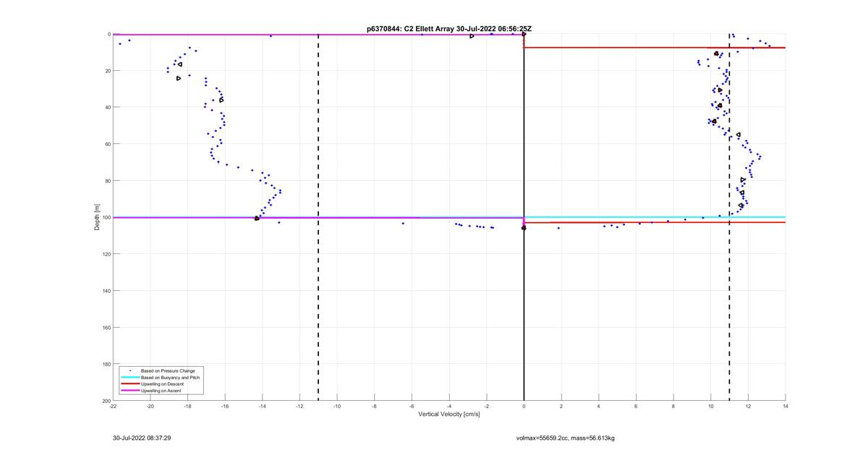Click the x-axis tick label '6'
This screenshot has height=450, width=868.
point(636,406)
